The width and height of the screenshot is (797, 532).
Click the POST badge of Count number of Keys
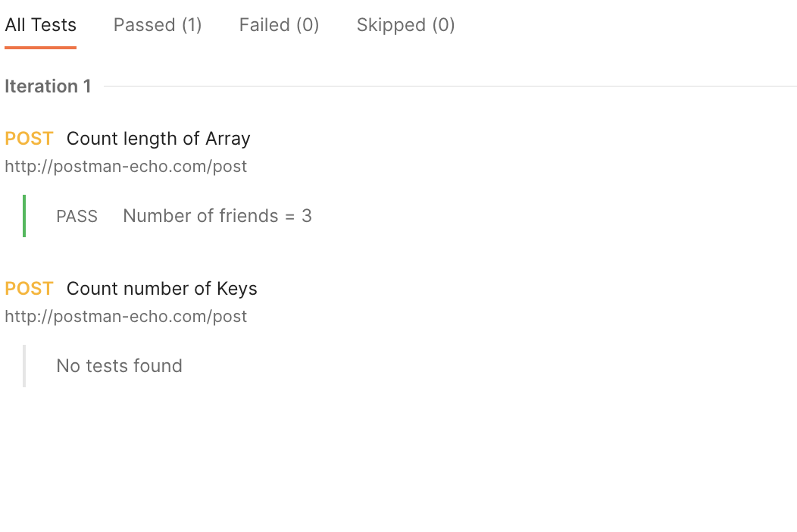click(29, 288)
